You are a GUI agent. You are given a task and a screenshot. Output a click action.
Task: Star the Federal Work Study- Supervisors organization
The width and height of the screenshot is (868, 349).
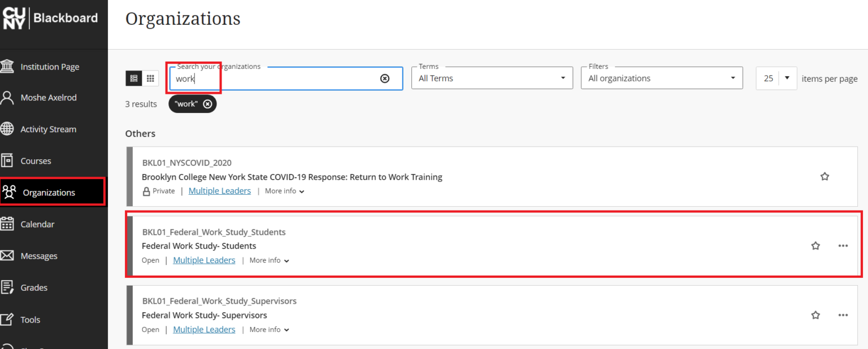[815, 315]
